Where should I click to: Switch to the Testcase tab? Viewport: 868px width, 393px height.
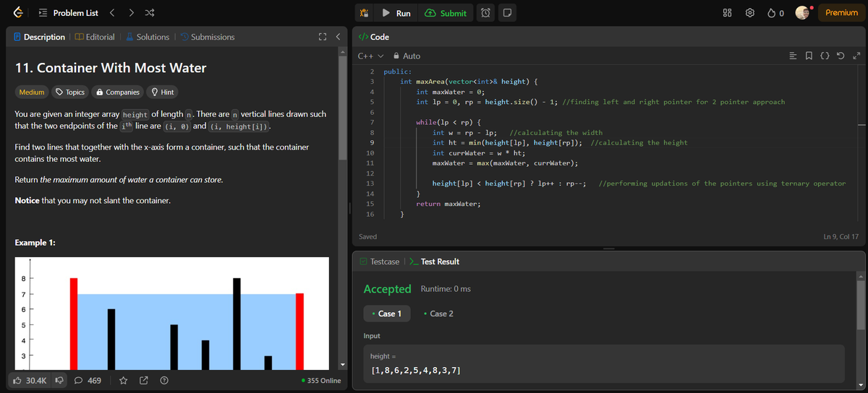point(379,262)
